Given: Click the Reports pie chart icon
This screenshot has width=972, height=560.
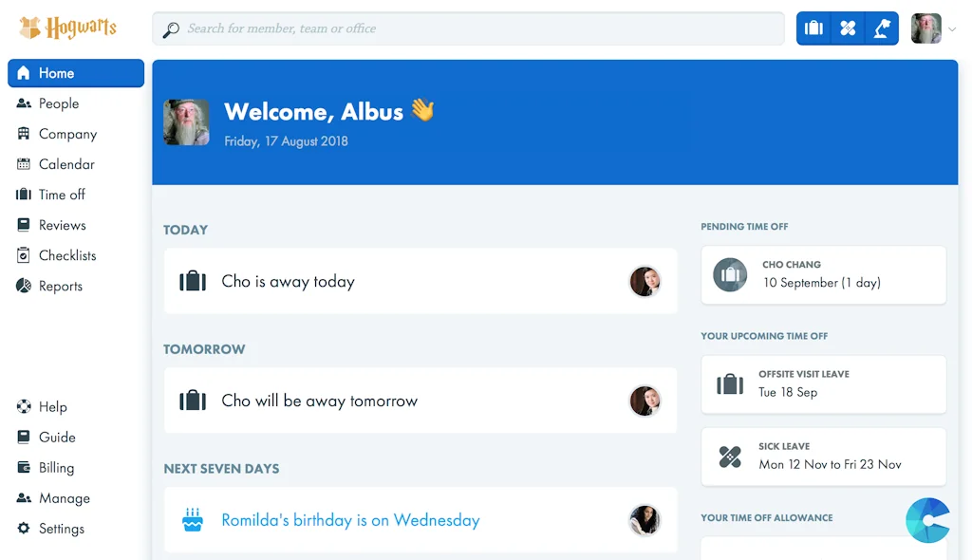Looking at the screenshot, I should click(24, 286).
